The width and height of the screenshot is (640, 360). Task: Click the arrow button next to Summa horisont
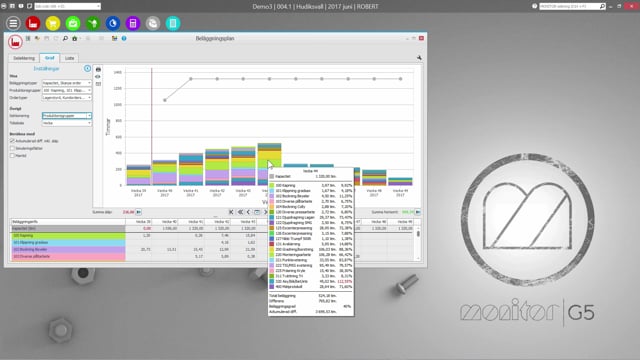(x=418, y=212)
